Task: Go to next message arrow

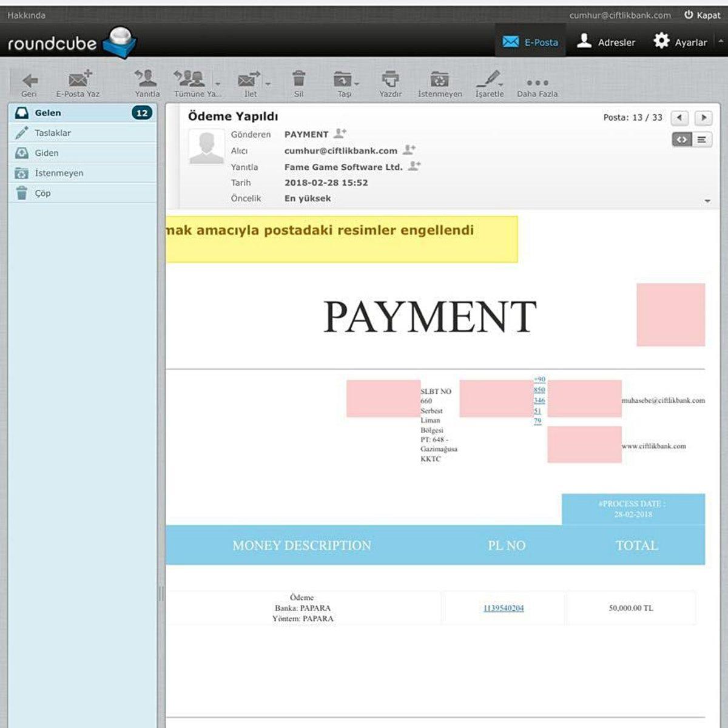Action: (703, 118)
